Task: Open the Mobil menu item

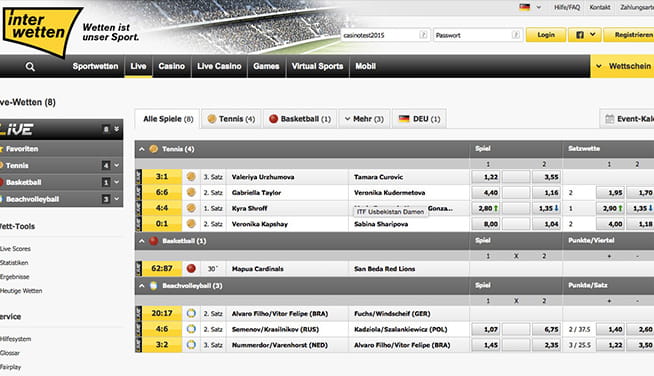Action: pyautogui.click(x=365, y=66)
